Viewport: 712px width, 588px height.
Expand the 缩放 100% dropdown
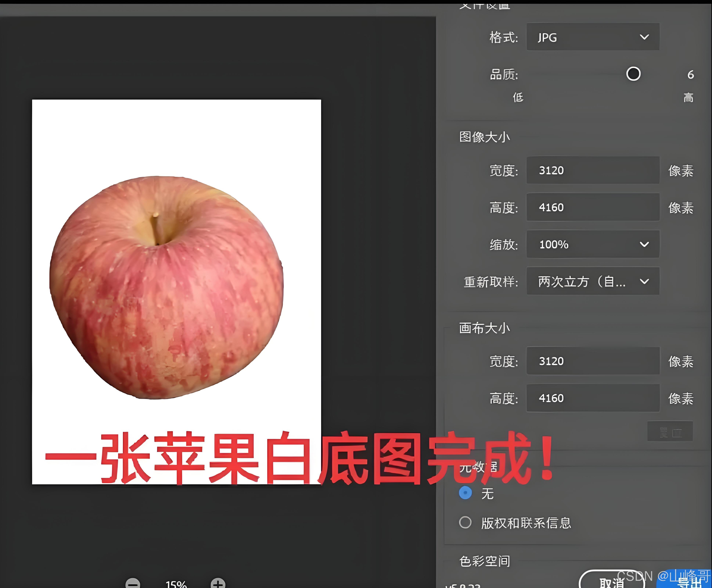point(592,244)
